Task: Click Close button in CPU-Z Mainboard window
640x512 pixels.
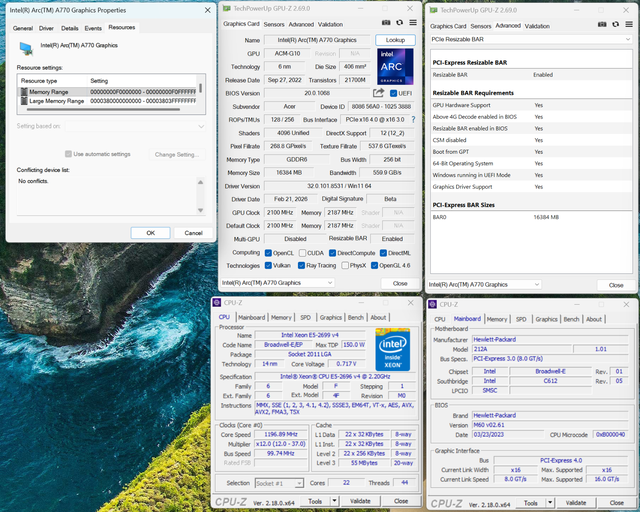Action: tap(616, 503)
